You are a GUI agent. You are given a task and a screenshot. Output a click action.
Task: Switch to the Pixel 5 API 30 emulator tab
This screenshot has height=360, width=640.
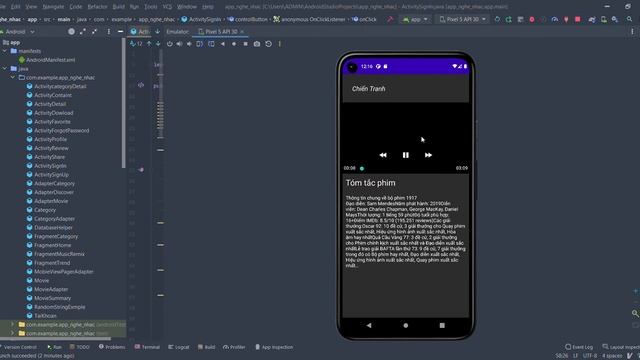[x=221, y=31]
